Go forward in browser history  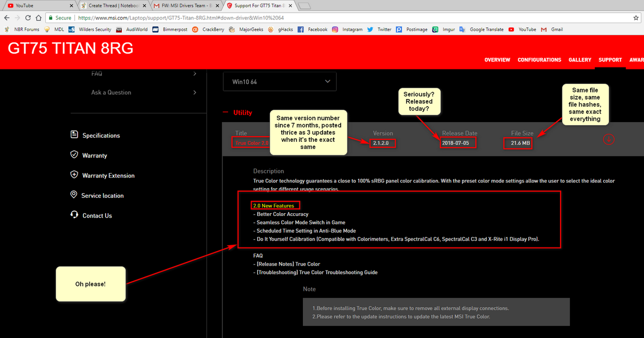point(17,18)
